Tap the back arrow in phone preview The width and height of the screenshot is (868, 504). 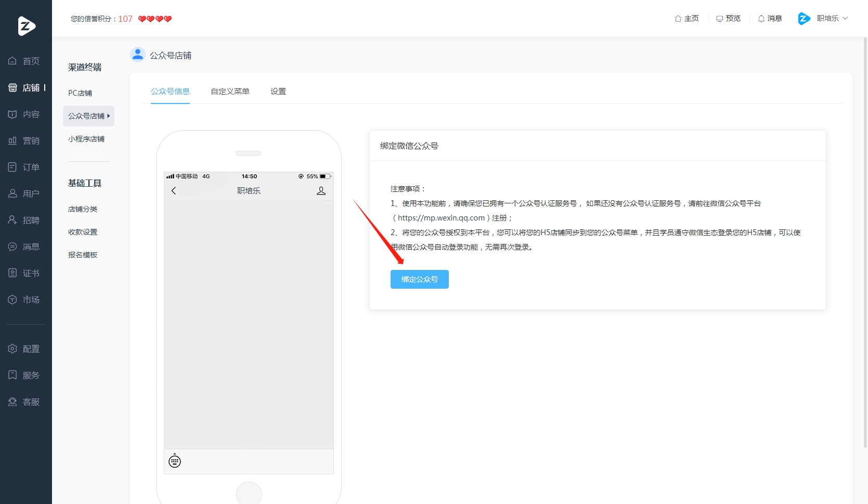click(174, 191)
